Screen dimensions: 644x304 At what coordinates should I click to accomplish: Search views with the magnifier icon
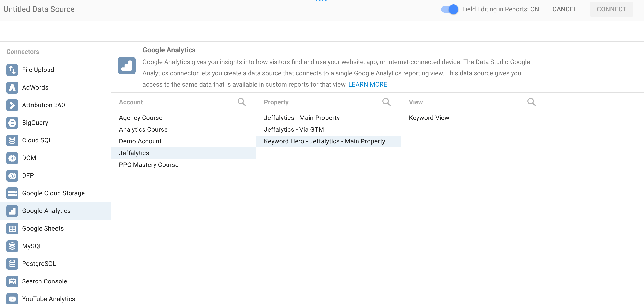(x=532, y=102)
